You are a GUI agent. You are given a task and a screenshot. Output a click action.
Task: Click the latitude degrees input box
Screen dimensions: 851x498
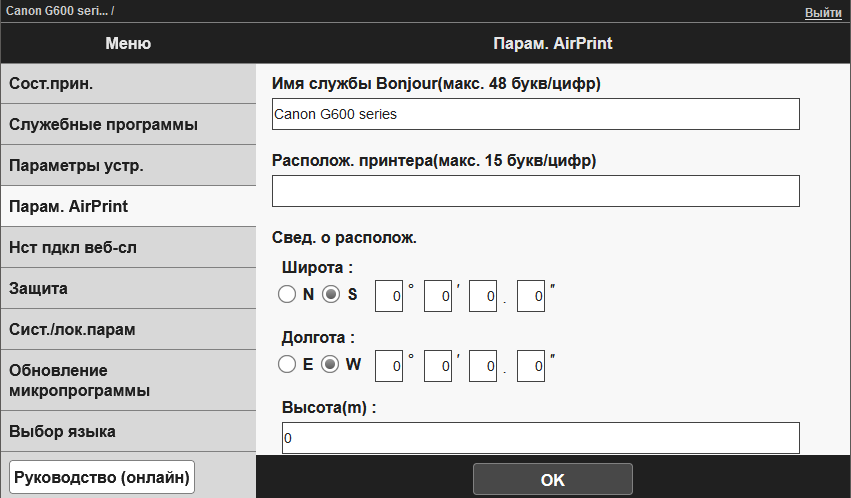[387, 295]
